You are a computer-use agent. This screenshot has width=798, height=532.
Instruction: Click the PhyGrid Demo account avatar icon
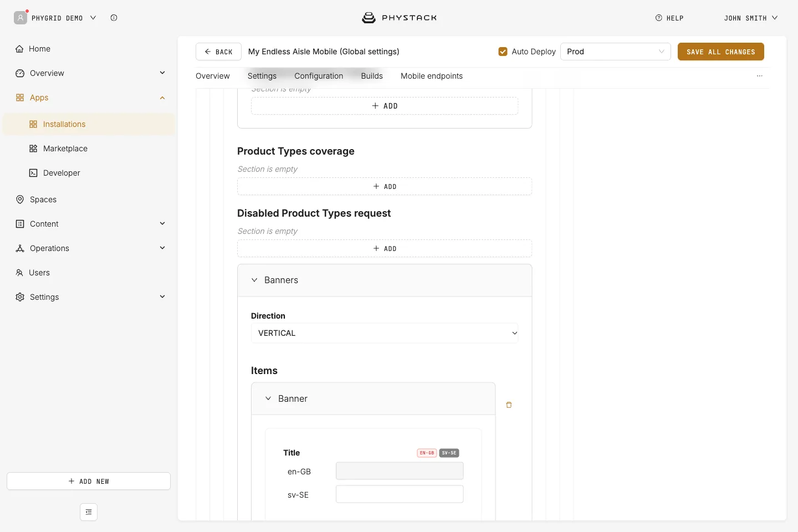(x=21, y=18)
